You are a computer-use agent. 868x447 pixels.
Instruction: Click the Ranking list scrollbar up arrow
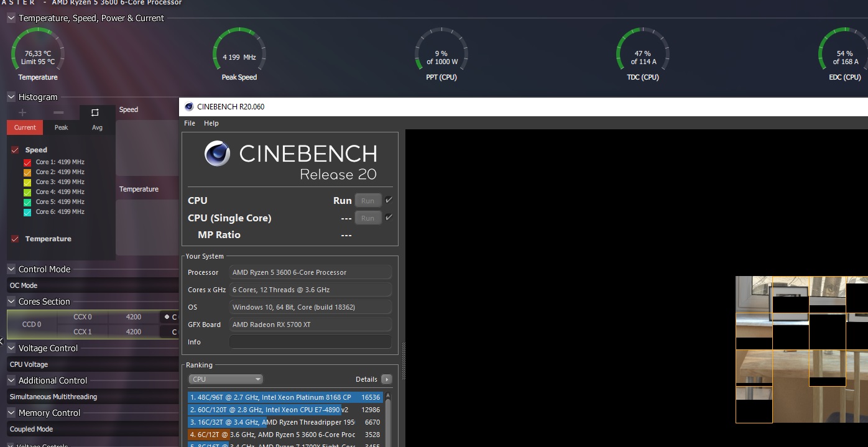point(389,396)
